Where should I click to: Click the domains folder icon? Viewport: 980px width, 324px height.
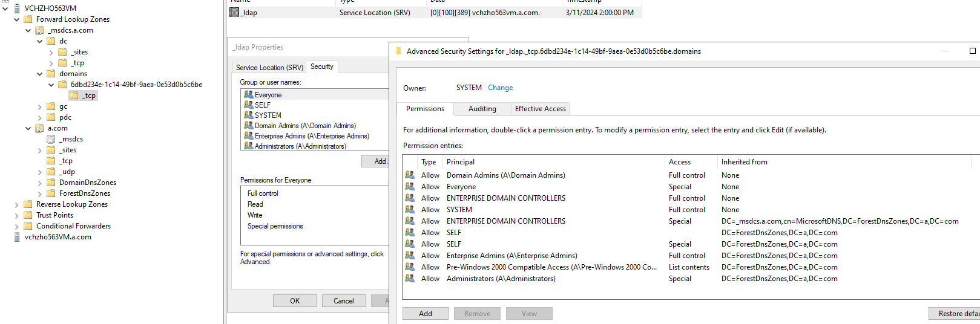pyautogui.click(x=51, y=74)
